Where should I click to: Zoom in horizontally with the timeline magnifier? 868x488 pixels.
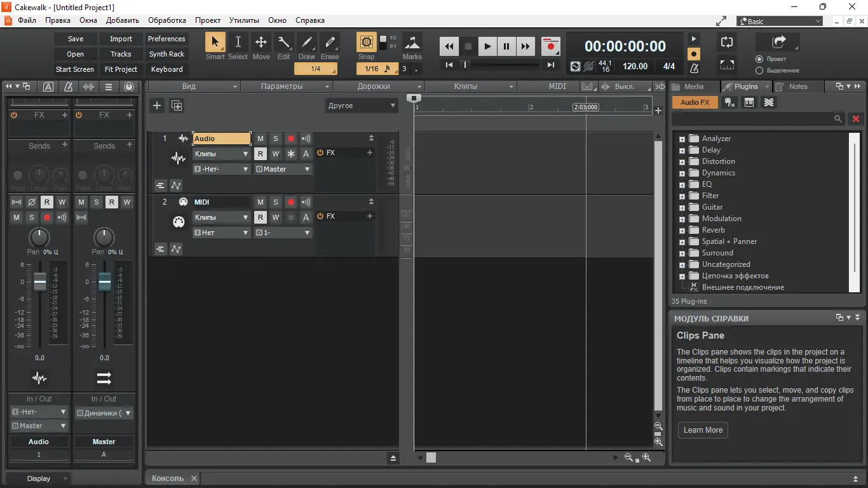point(646,457)
